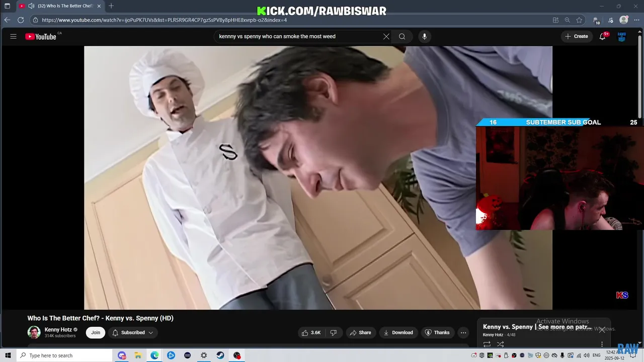
Task: Go to the YouTube home logo
Action: click(x=41, y=36)
